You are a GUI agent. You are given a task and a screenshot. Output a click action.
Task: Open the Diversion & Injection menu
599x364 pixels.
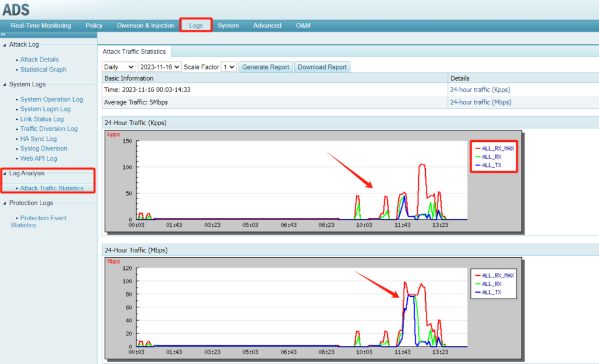coord(146,26)
